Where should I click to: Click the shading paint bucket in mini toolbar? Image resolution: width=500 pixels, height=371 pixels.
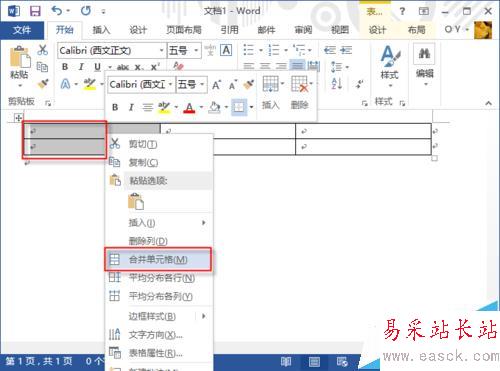point(214,107)
